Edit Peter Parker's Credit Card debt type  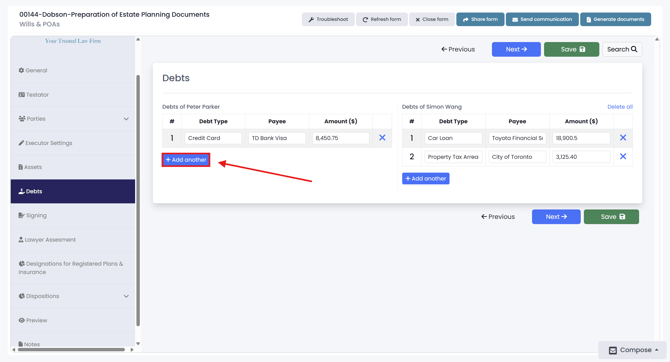click(213, 138)
